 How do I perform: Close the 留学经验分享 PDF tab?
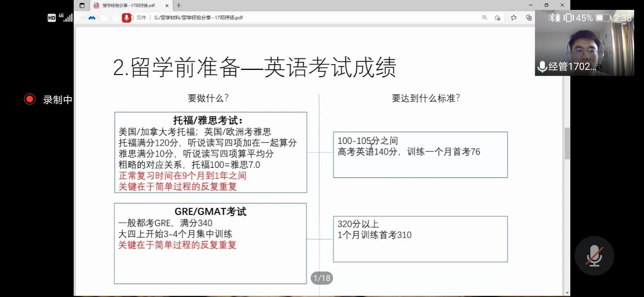click(x=167, y=5)
